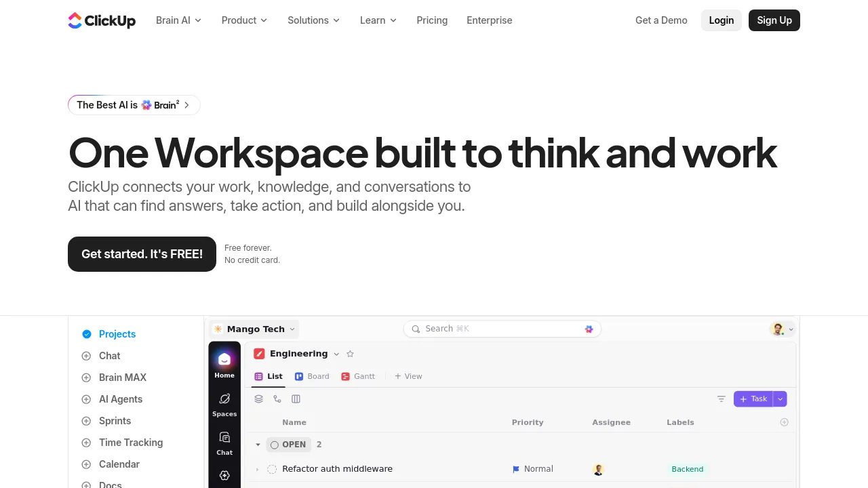Expand the Solutions navigation dropdown
The image size is (868, 488).
pos(313,20)
